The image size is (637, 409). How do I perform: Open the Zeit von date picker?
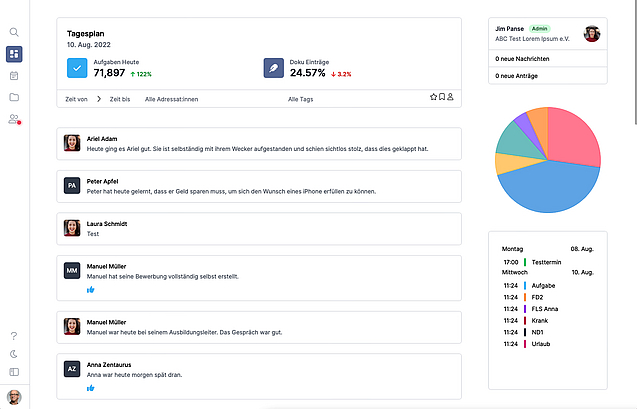click(x=76, y=99)
